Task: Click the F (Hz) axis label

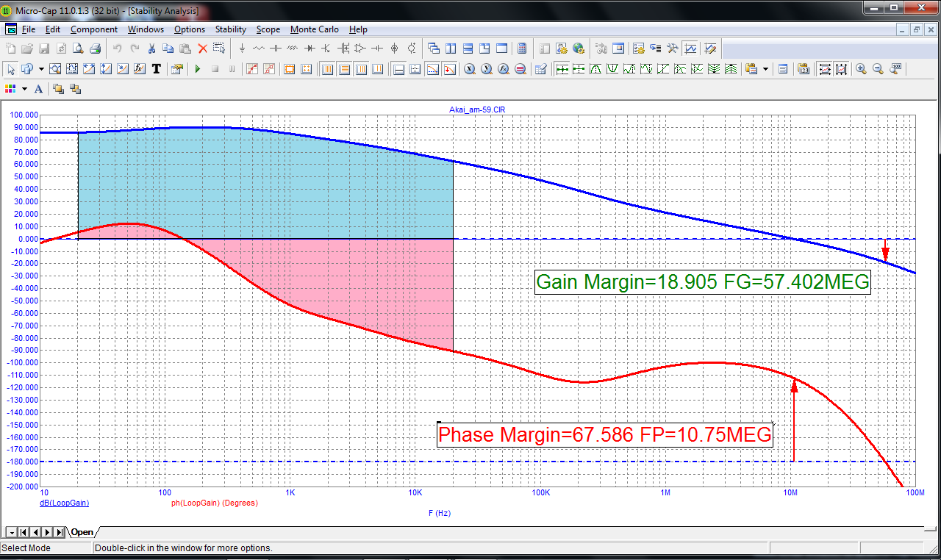Action: point(439,513)
